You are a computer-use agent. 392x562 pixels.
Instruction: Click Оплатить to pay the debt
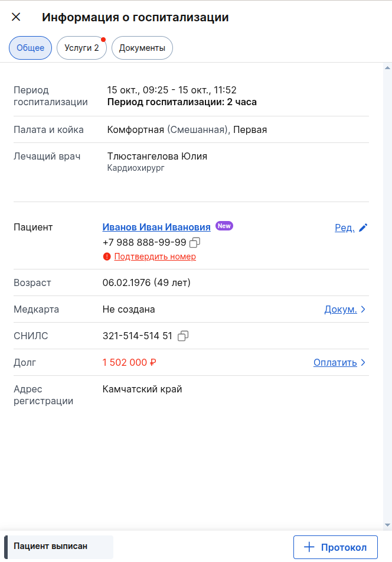tap(335, 362)
